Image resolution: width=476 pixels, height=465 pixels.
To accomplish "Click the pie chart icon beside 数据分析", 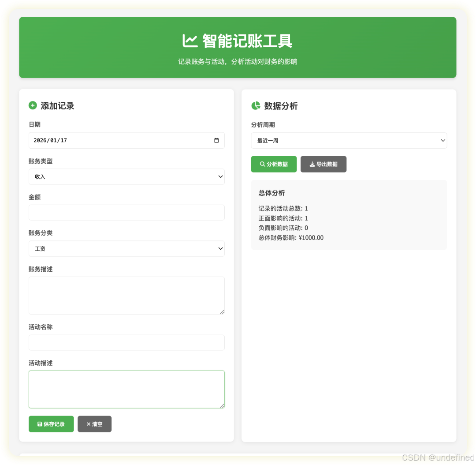I will pos(256,105).
